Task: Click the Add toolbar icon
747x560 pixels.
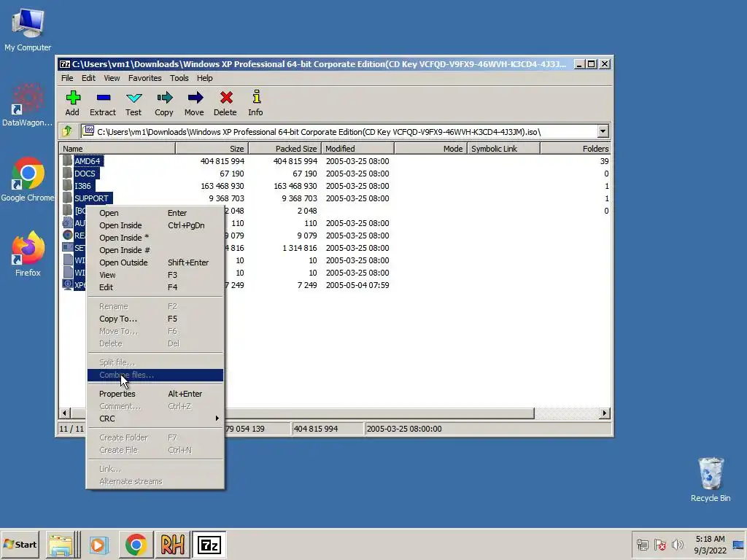Action: click(x=72, y=103)
